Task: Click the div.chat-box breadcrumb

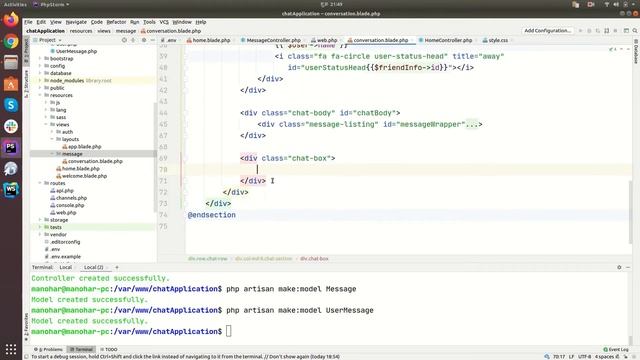Action: point(314,258)
